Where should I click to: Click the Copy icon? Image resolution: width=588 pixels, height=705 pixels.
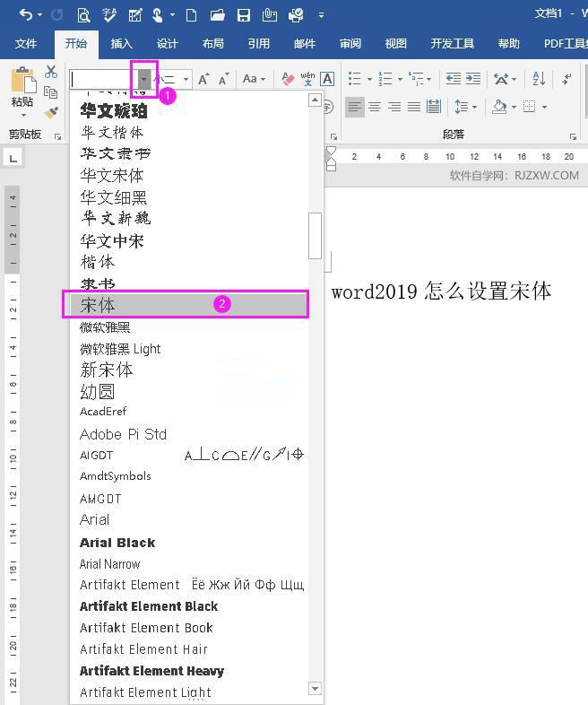pyautogui.click(x=51, y=92)
